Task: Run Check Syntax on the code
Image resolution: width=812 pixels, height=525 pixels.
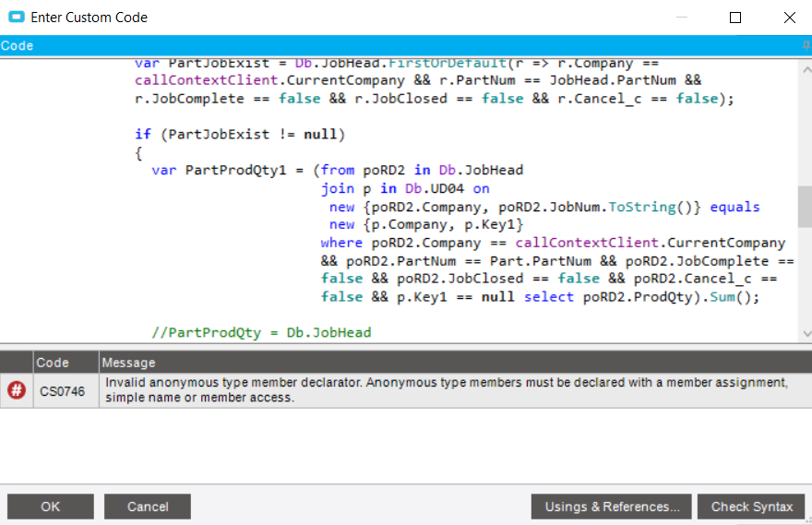Action: 751,507
